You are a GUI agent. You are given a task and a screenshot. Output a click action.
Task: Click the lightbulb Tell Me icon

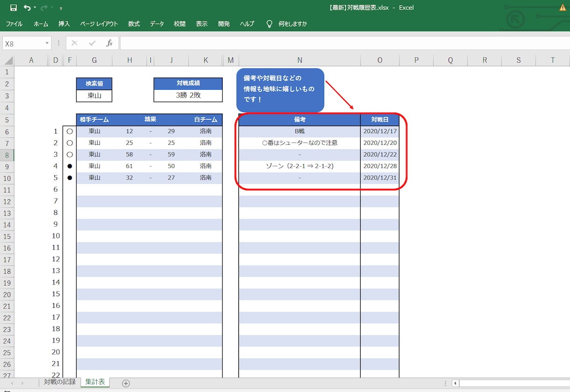269,24
